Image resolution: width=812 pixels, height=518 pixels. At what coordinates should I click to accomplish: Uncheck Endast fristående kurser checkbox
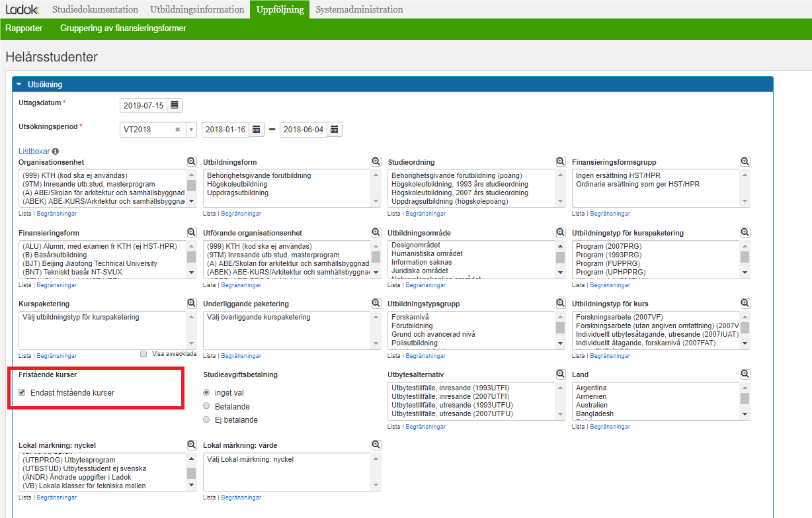point(22,392)
